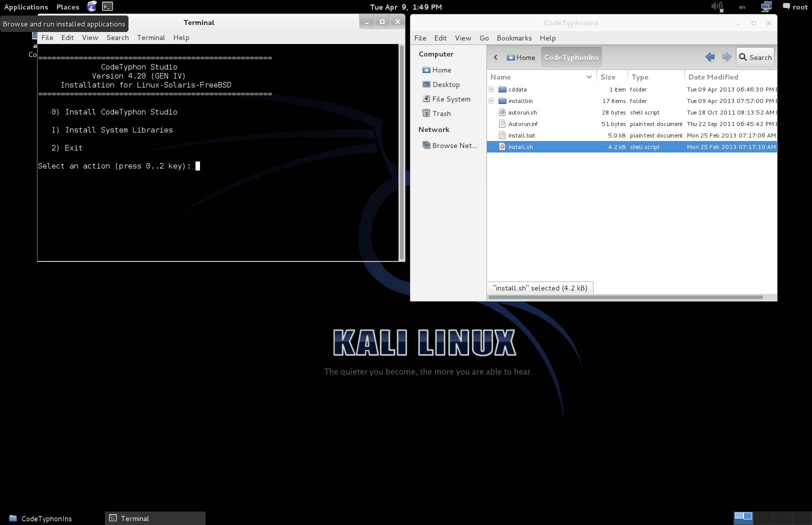Screen dimensions: 812x525
Task: Click Home in the path bar
Action: (521, 57)
